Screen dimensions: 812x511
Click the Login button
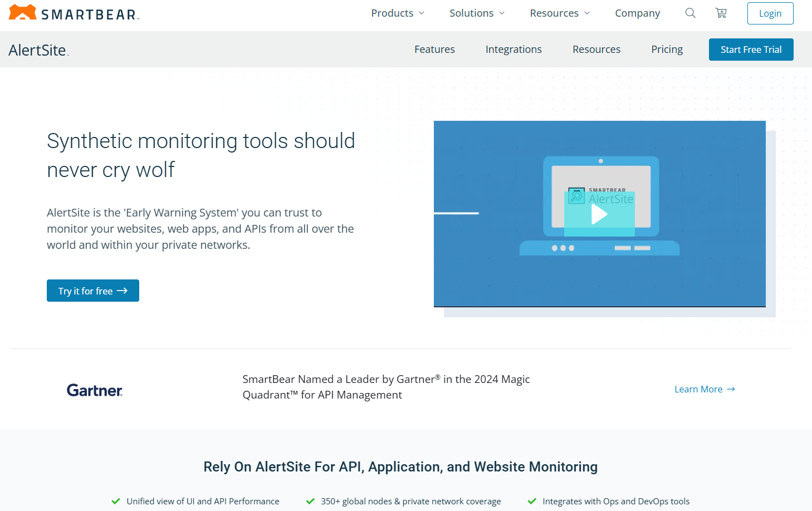click(770, 13)
